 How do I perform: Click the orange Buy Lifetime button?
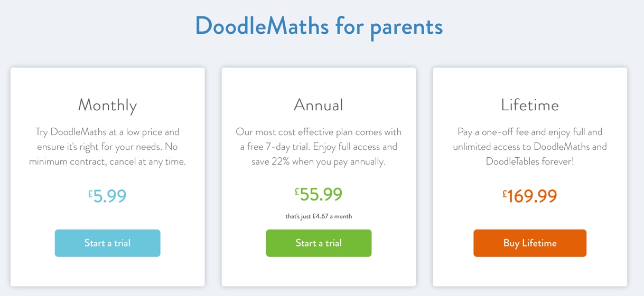point(530,243)
